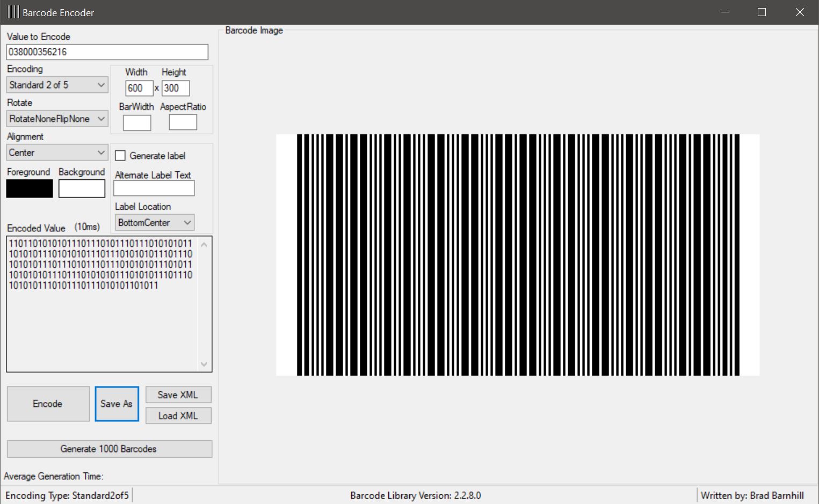Select the white Background color swatch
The image size is (819, 504).
click(x=81, y=188)
